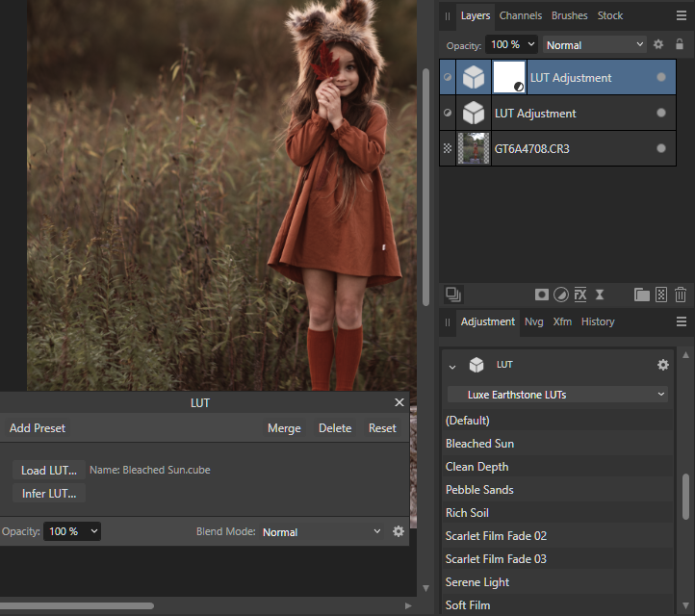Click the Load LUT... button
695x616 pixels.
click(x=48, y=470)
